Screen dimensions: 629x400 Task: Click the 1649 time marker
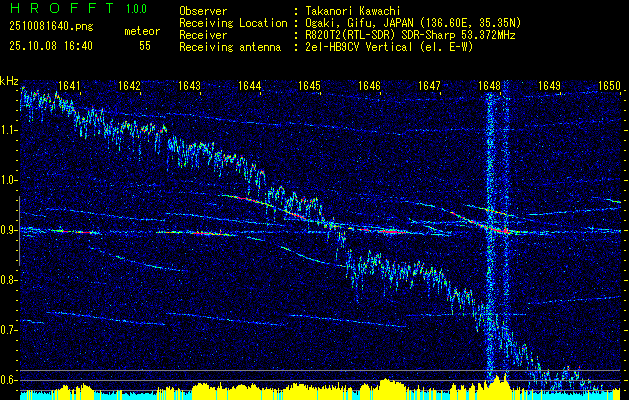click(549, 85)
